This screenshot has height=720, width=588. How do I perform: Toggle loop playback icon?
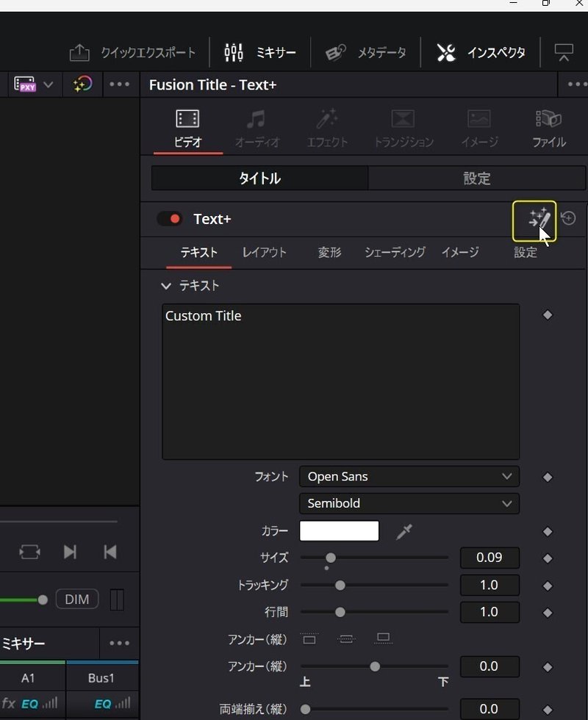[x=29, y=552]
